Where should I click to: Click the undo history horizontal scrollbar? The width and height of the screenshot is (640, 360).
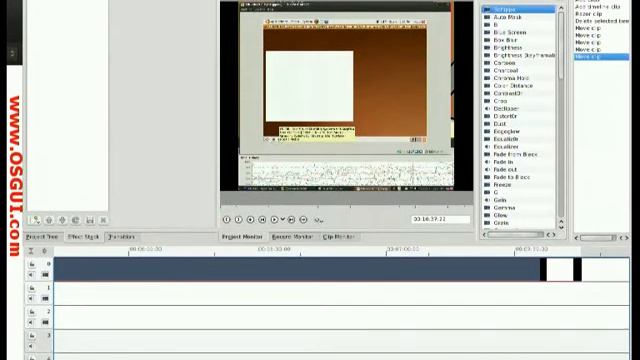(x=598, y=238)
